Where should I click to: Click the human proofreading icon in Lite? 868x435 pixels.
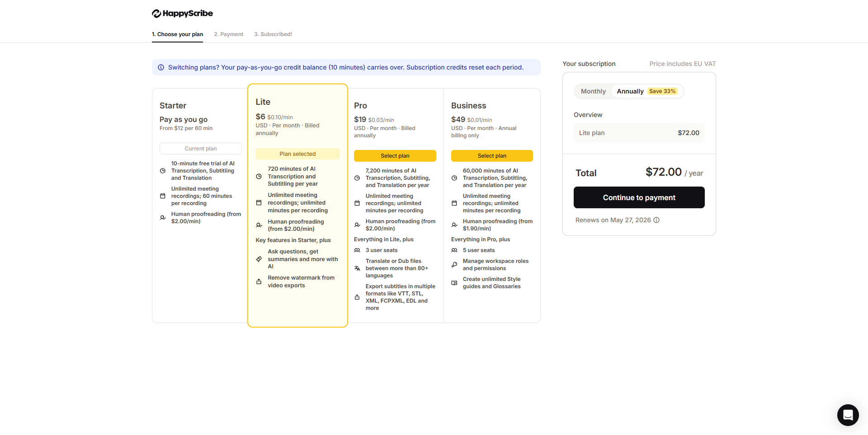(259, 225)
